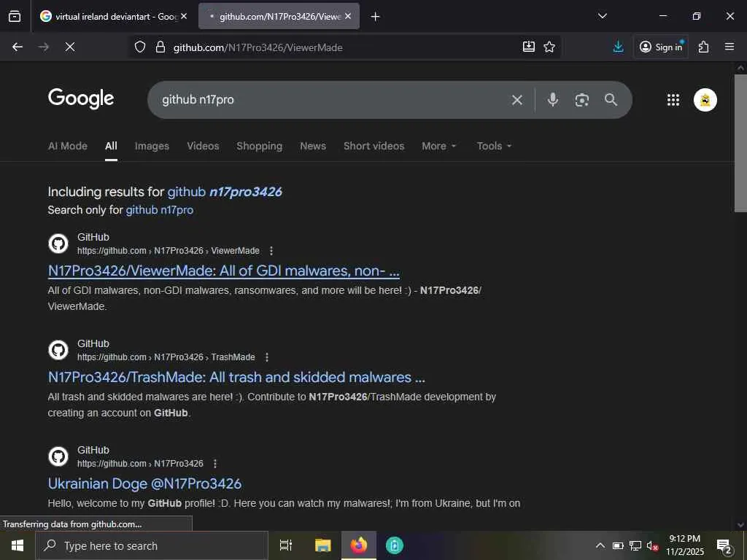The height and width of the screenshot is (560, 747).
Task: Open the tracking protection shield icon
Action: point(139,47)
